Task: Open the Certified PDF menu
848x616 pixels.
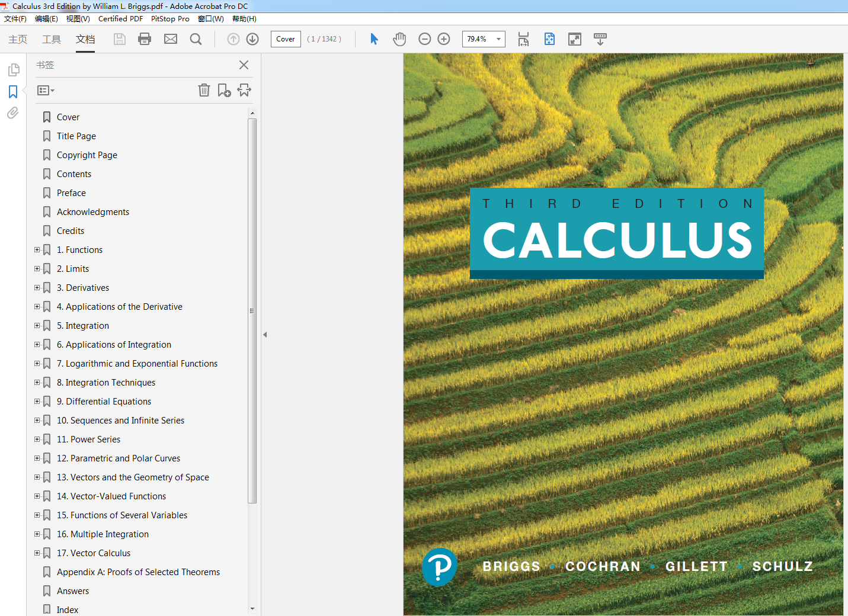Action: point(120,19)
